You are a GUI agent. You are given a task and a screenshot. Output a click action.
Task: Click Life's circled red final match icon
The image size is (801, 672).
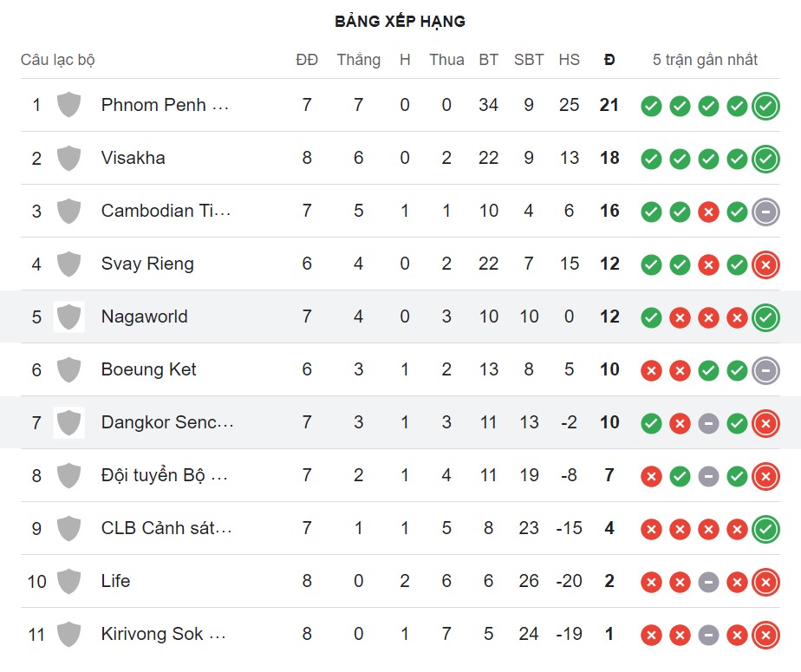765,581
